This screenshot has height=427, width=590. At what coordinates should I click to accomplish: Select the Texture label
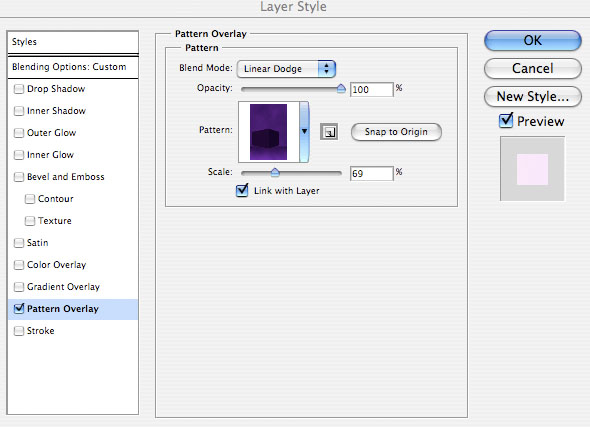[x=55, y=221]
